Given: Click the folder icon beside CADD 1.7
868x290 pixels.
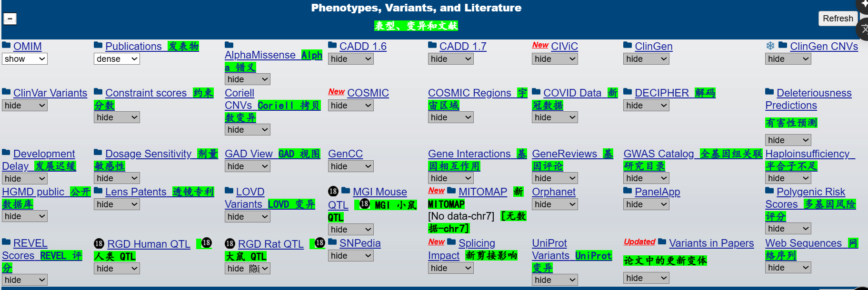Looking at the screenshot, I should pyautogui.click(x=432, y=45).
